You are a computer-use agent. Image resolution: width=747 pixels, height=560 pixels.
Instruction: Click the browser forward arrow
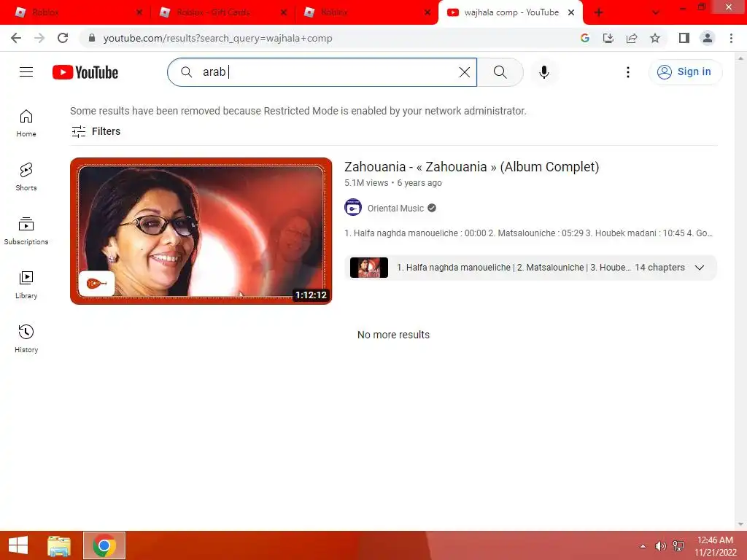click(x=39, y=38)
